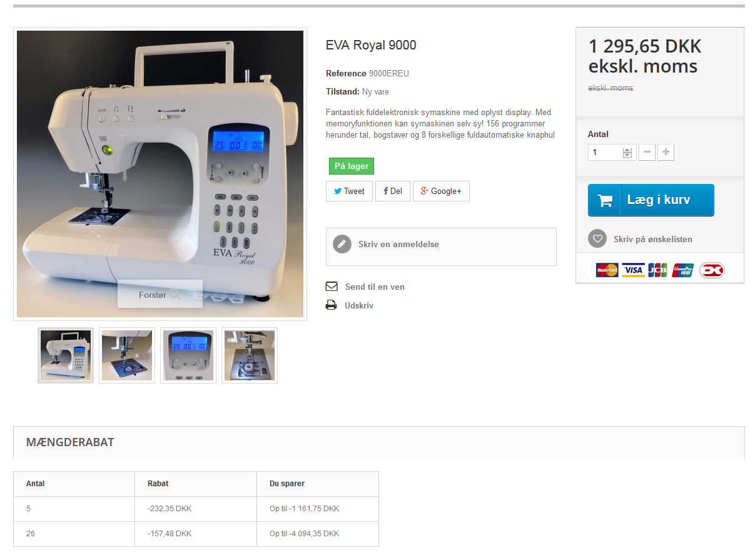Share product on Google+
Screen dimensions: 755x560
(441, 191)
